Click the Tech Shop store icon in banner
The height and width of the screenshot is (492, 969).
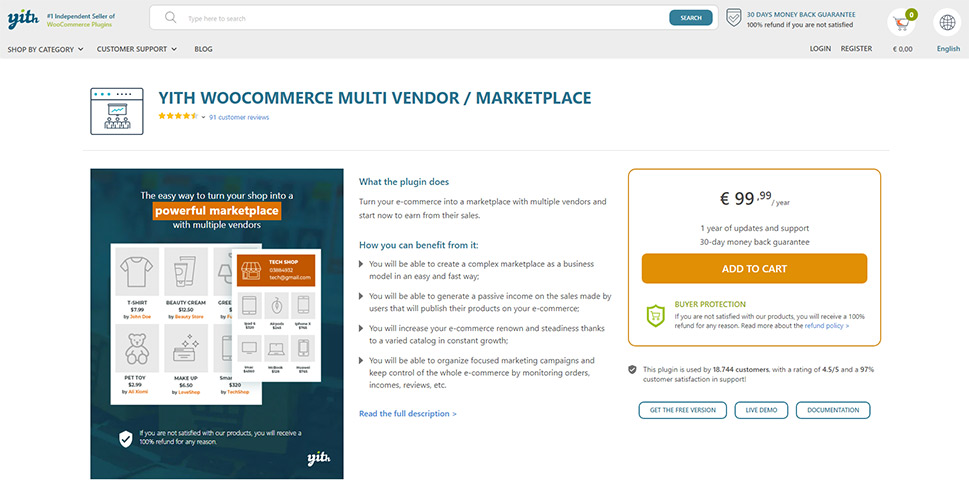click(250, 270)
